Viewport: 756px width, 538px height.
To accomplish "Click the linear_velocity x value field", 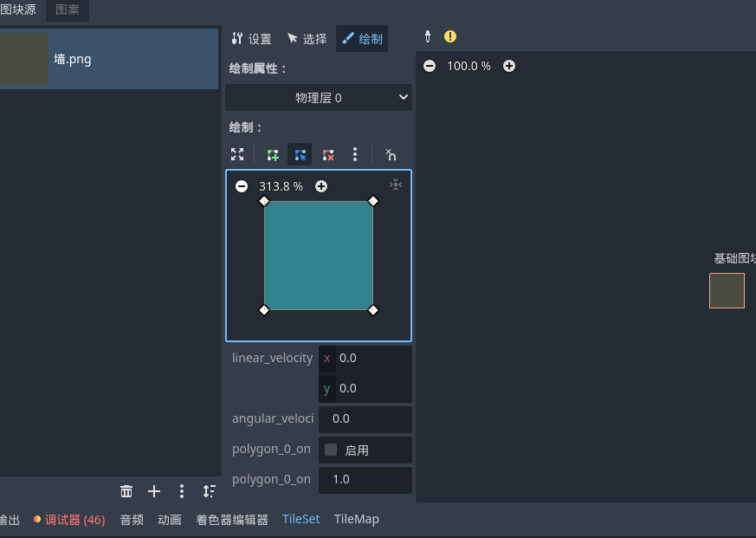I will click(372, 358).
